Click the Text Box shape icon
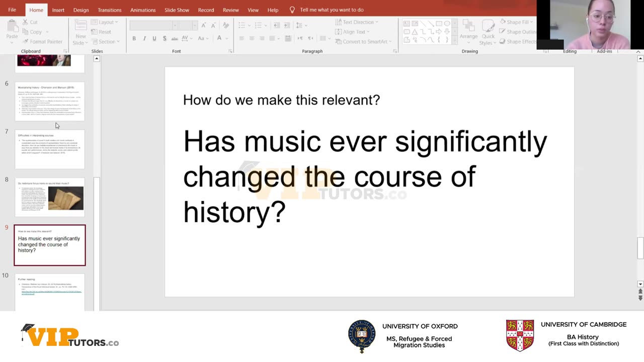The width and height of the screenshot is (644, 362). coord(407,24)
